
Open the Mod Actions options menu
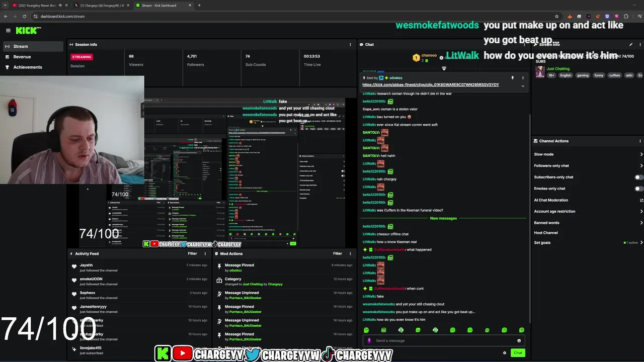350,253
